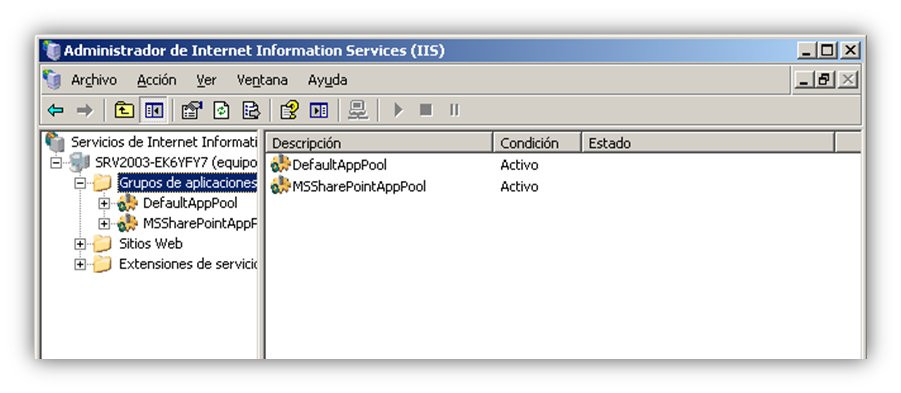Image resolution: width=901 pixels, height=393 pixels.
Task: Select DefaultAppPool in the tree pane
Action: pos(190,203)
